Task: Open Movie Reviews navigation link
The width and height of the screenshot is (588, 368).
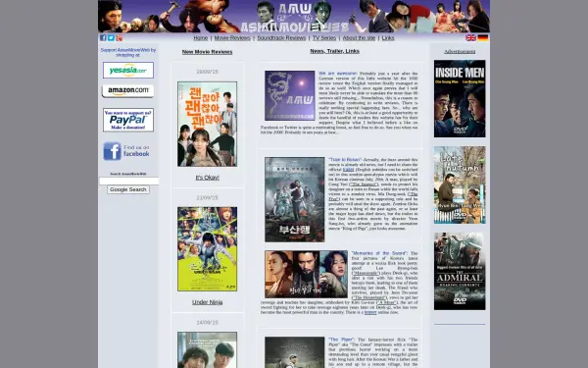Action: coord(232,38)
